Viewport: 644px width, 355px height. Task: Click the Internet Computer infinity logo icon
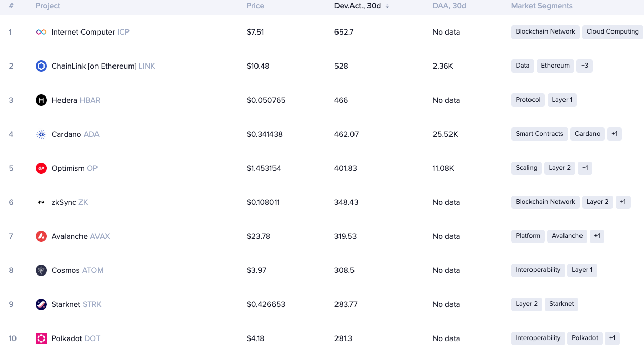click(x=41, y=32)
